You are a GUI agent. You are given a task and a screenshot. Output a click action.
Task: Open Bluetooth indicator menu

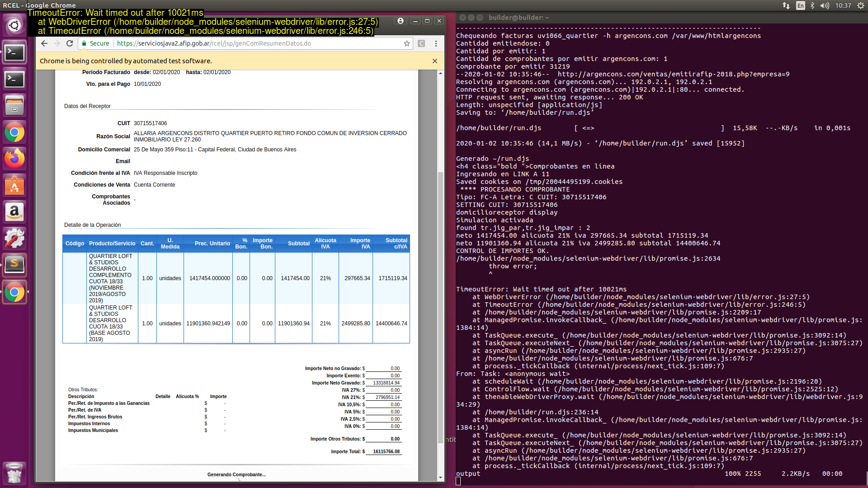click(x=812, y=5)
